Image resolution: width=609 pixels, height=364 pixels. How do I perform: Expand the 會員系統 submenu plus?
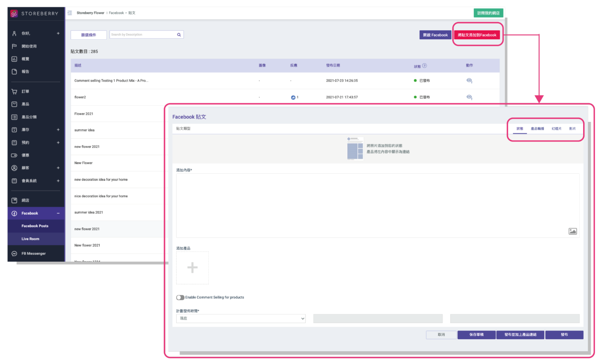pos(58,181)
